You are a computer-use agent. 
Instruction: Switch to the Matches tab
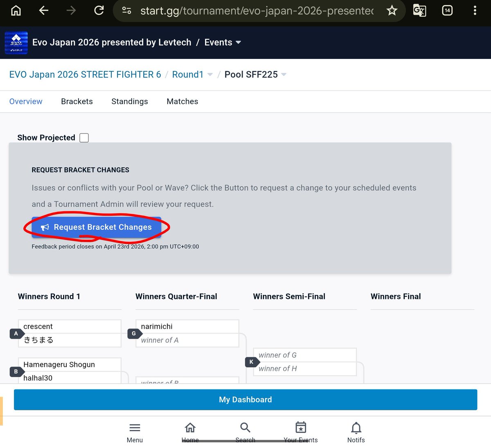[182, 102]
